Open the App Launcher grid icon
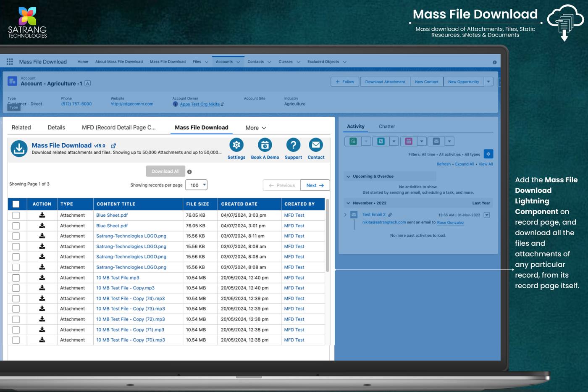Image resolution: width=588 pixels, height=392 pixels. pos(10,62)
